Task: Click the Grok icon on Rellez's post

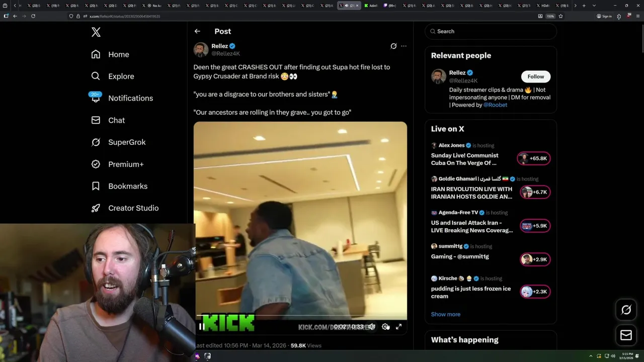Action: click(x=393, y=46)
